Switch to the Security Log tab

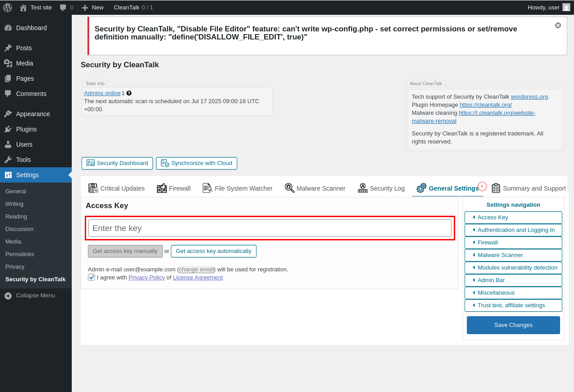click(381, 188)
